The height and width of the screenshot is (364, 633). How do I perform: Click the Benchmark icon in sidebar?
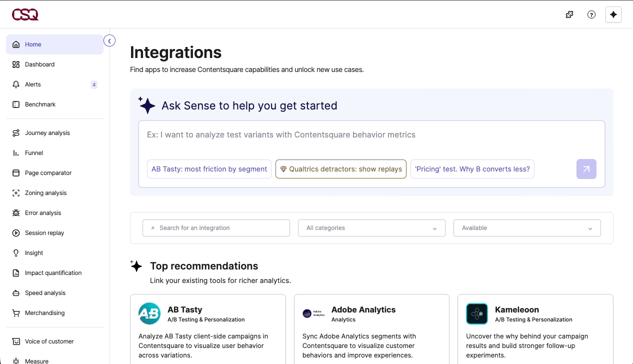click(16, 104)
